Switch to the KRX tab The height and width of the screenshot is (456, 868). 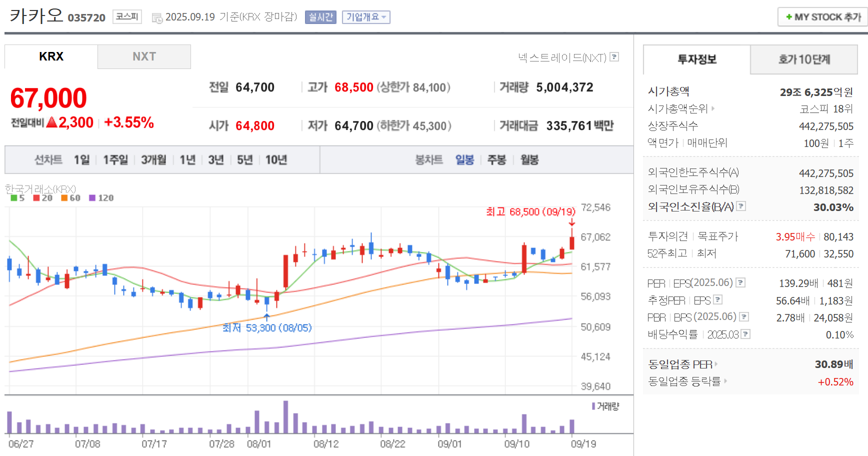coord(51,56)
